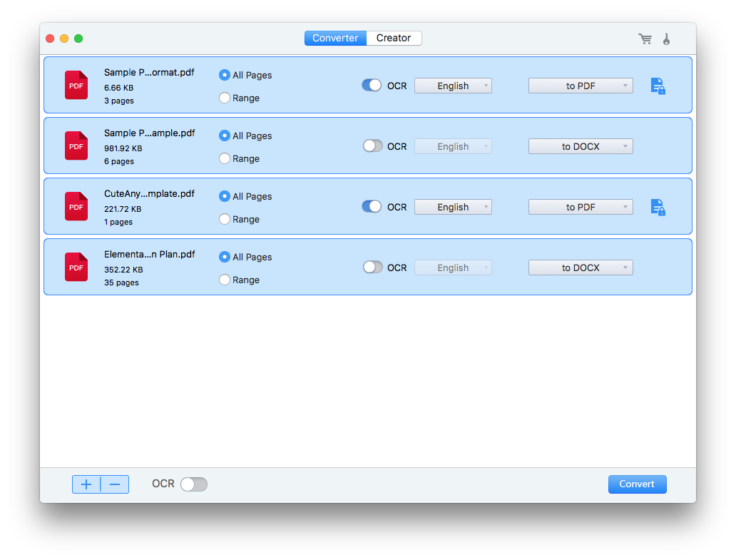Select the Range radio for Elementa...n Plan.pdf

225,280
